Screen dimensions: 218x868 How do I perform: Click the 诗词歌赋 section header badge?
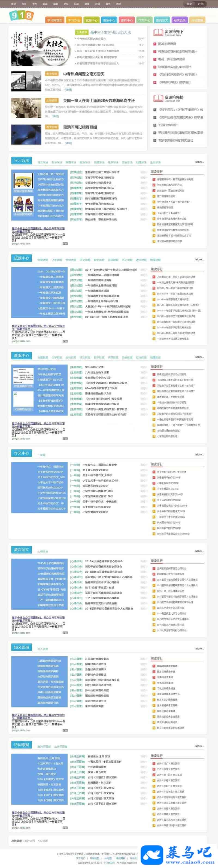coord(22,745)
